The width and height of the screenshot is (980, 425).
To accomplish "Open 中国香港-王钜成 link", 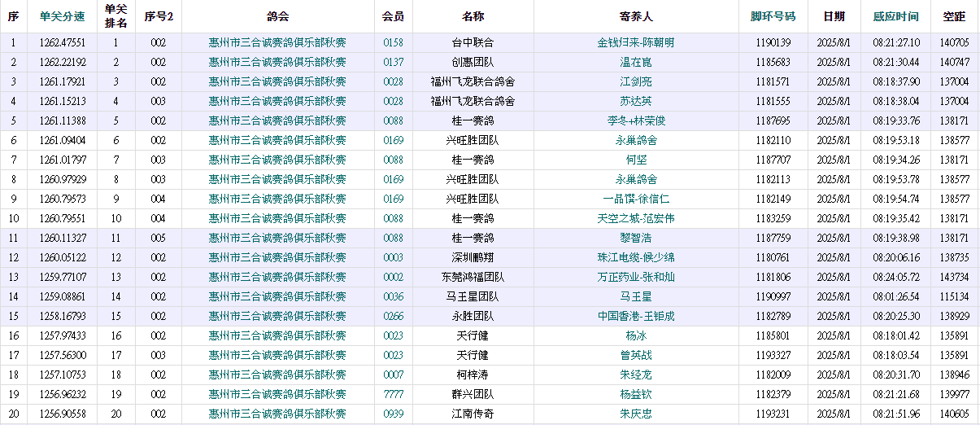I will 635,316.
